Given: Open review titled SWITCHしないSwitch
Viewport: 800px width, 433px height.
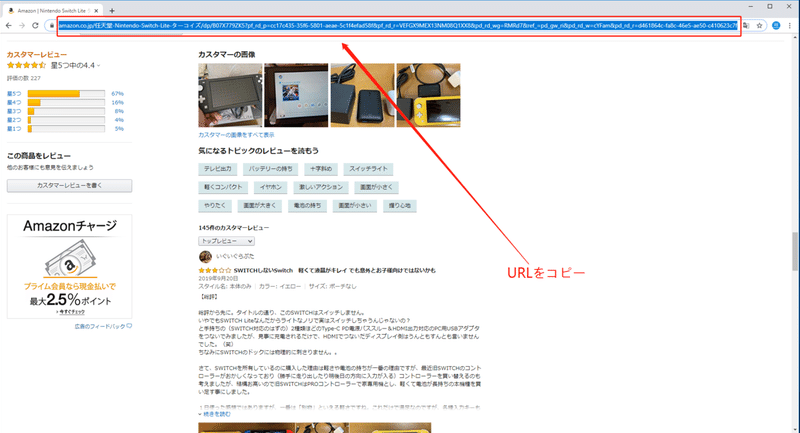Looking at the screenshot, I should tap(335, 270).
